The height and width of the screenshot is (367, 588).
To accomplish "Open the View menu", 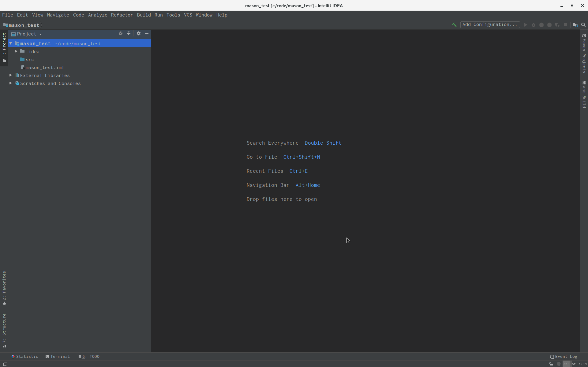I will (x=38, y=15).
